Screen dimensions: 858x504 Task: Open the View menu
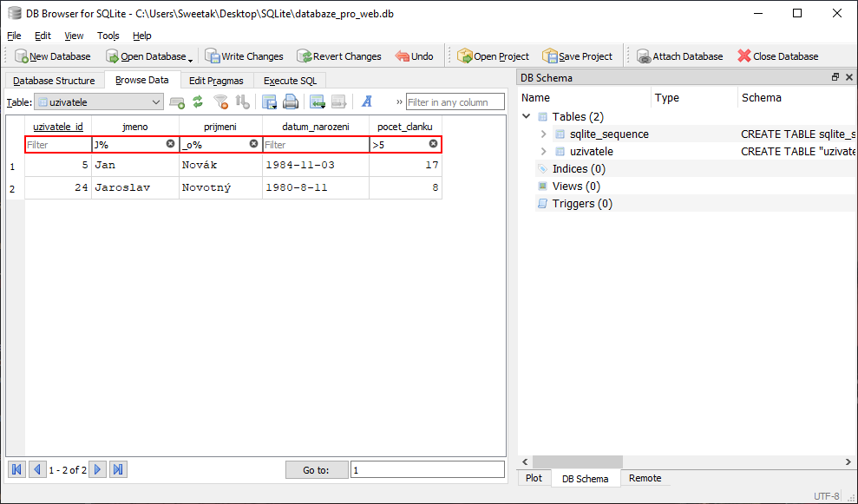pyautogui.click(x=74, y=36)
